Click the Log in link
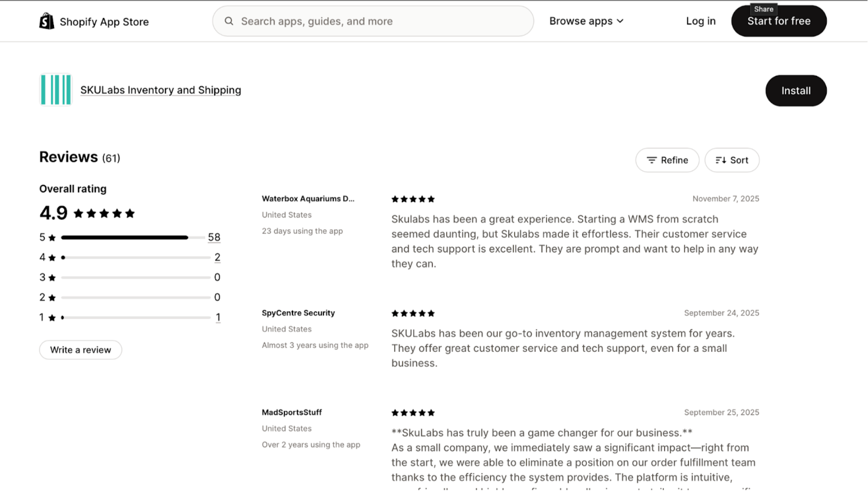The height and width of the screenshot is (502, 868). 701,21
